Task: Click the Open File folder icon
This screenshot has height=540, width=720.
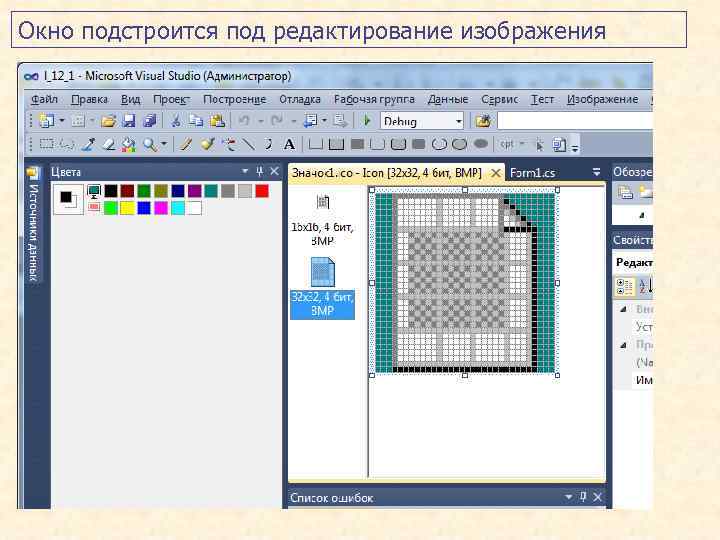Action: pos(108,121)
